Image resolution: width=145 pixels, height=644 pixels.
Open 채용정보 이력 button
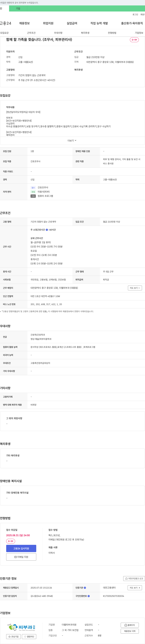[x=130, y=631]
